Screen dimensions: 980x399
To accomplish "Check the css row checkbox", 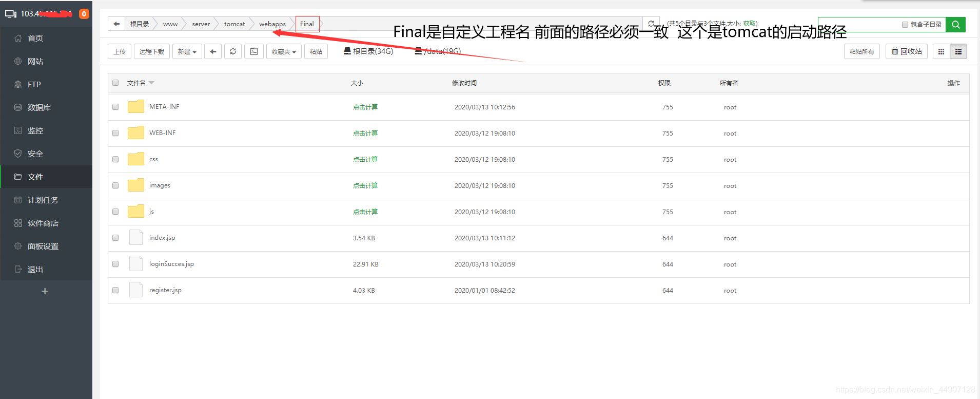I will [115, 159].
